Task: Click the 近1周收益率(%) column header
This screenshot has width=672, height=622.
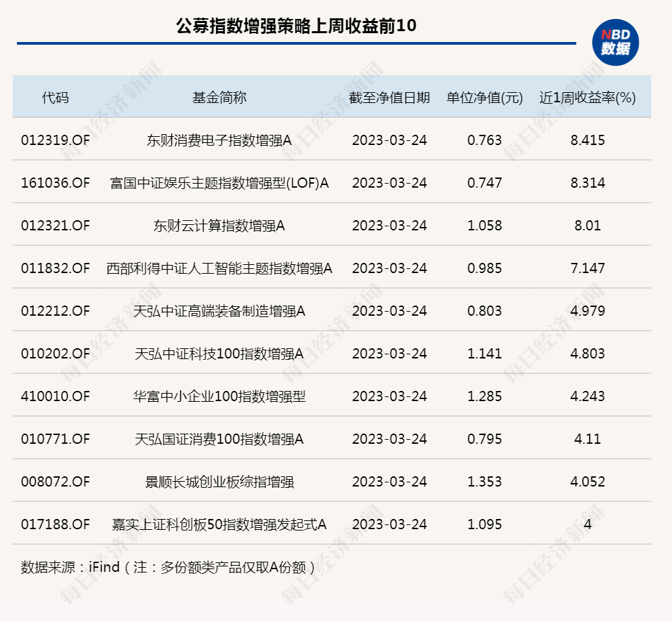Action: 587,98
